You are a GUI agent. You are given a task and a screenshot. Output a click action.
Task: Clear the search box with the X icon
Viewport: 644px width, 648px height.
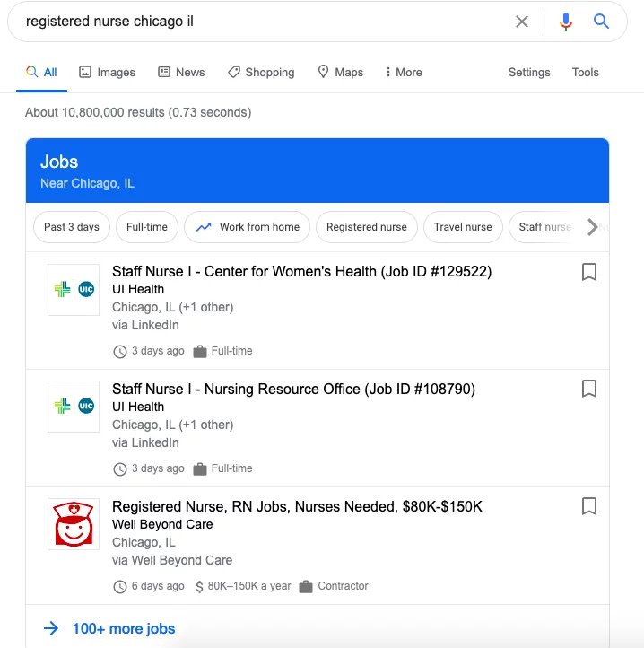522,22
